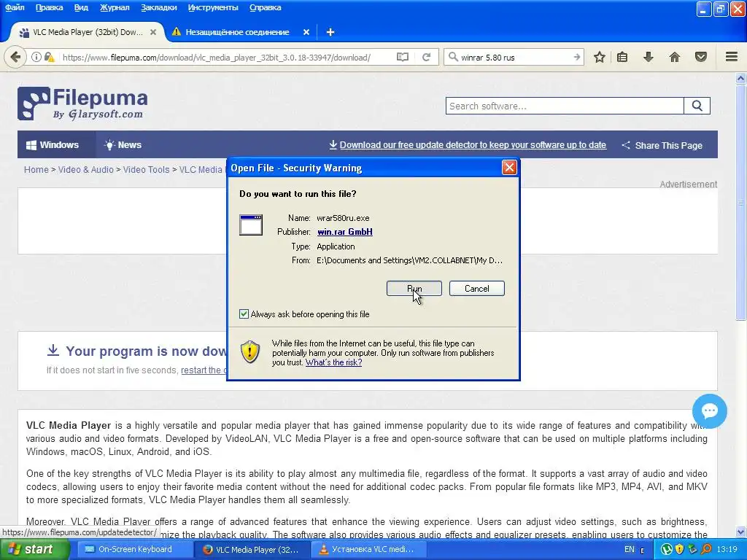Open the Закладки menu
The width and height of the screenshot is (747, 560).
pyautogui.click(x=158, y=7)
